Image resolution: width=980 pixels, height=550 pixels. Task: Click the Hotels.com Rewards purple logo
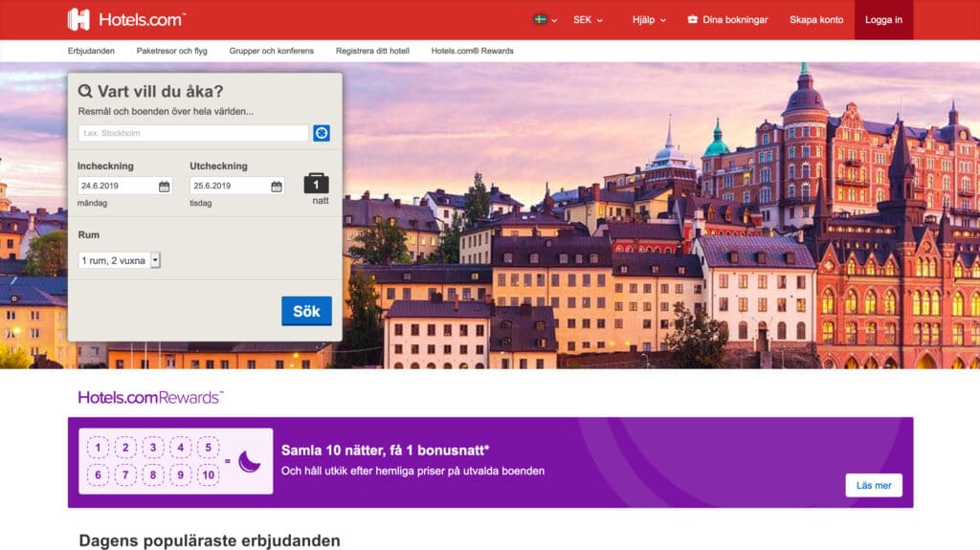[150, 398]
